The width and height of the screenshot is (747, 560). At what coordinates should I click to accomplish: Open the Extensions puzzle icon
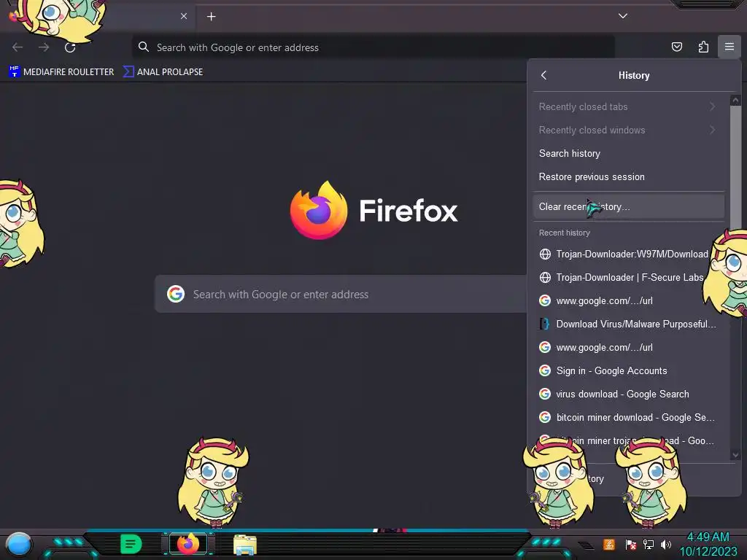703,47
